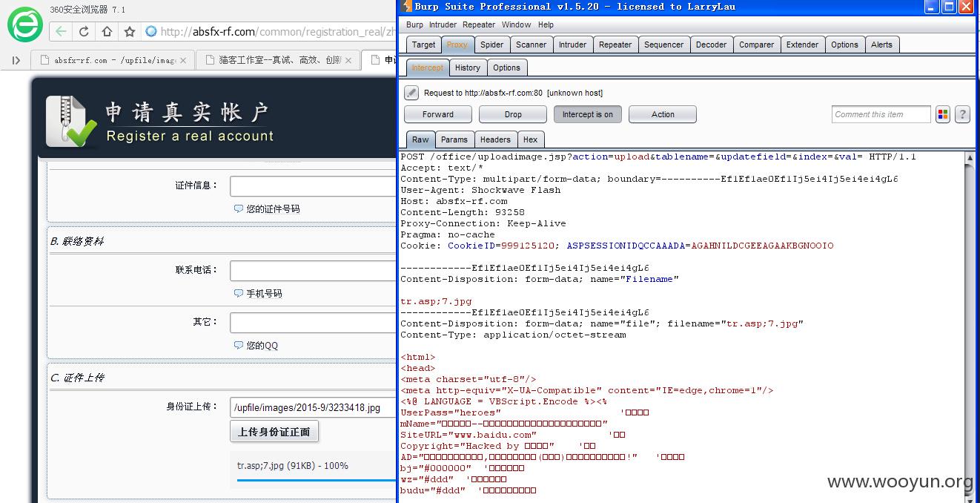The height and width of the screenshot is (503, 980).
Task: Switch to the Extender tab
Action: (x=802, y=45)
